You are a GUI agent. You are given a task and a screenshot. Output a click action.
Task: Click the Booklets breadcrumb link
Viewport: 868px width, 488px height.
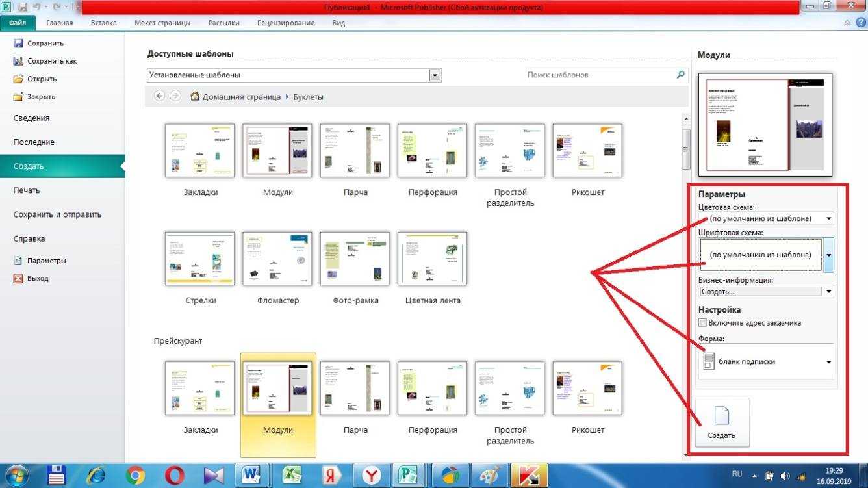click(x=308, y=97)
